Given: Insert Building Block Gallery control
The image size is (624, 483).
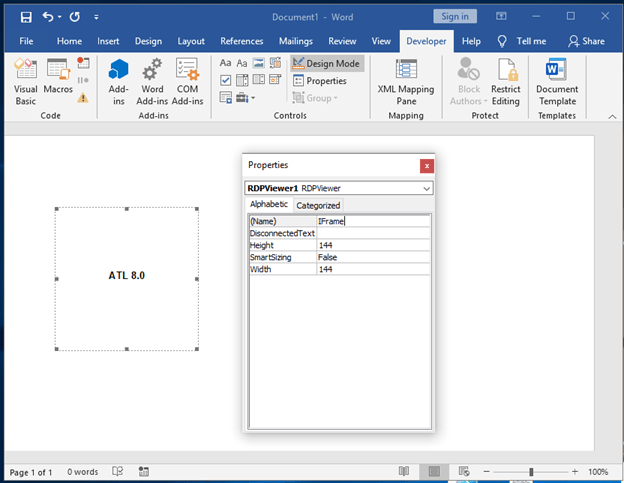Looking at the screenshot, I should pos(275,63).
